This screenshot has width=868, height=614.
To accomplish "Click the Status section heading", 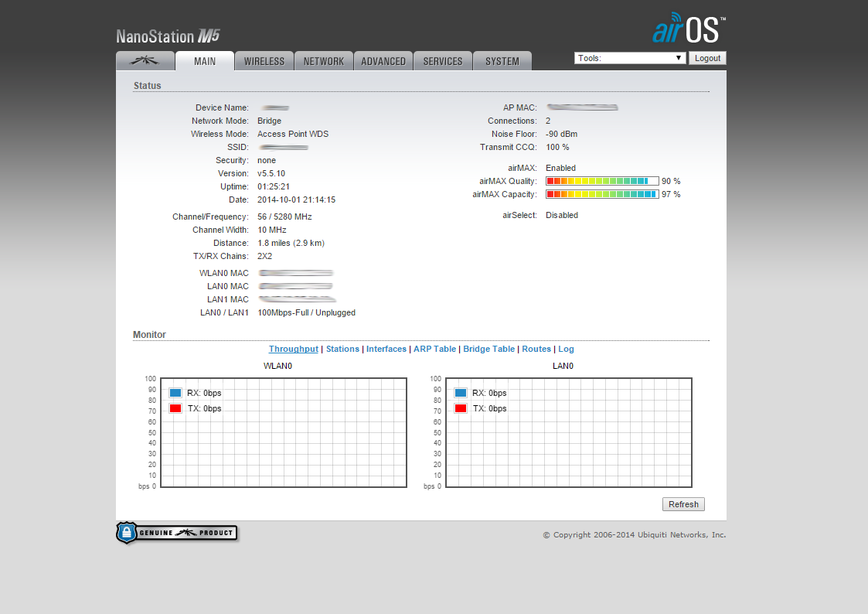I will click(148, 86).
